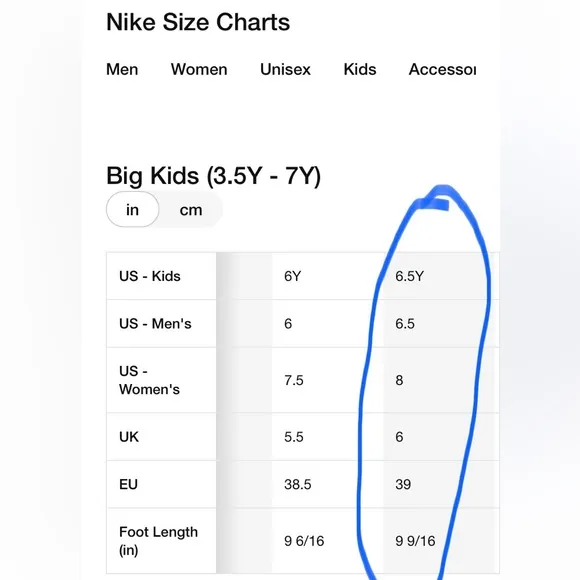Image resolution: width=580 pixels, height=580 pixels.
Task: Switch units to cm
Action: tap(191, 210)
